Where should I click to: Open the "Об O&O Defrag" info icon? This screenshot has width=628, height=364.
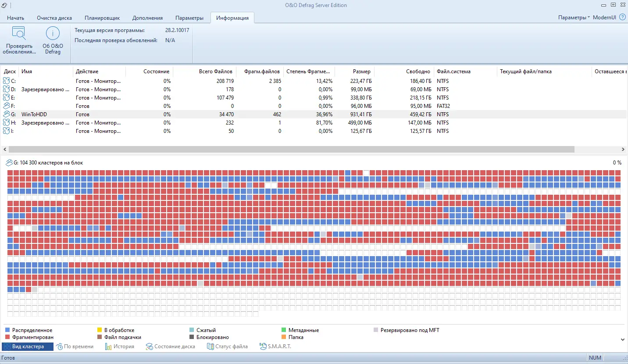pos(53,33)
